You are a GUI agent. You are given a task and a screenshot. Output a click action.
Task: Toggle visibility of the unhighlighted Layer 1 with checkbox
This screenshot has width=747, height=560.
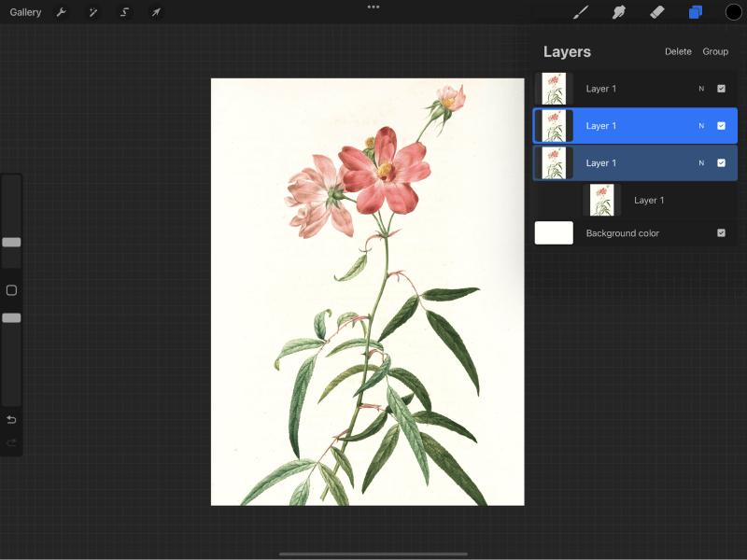point(721,89)
